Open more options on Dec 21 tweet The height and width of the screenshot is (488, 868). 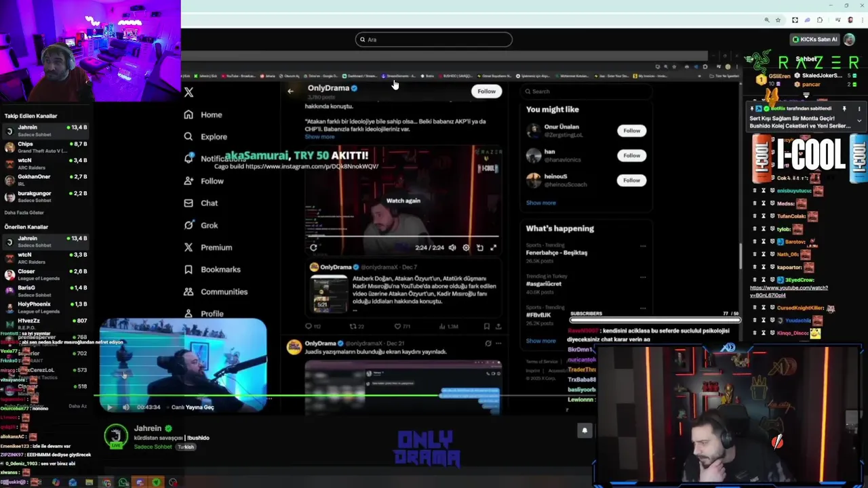(x=498, y=343)
